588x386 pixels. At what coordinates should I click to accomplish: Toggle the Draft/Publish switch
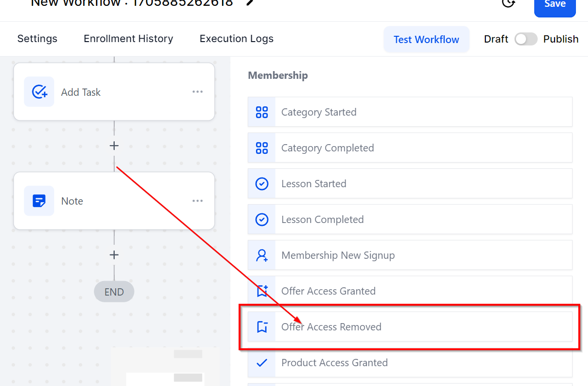pyautogui.click(x=526, y=39)
